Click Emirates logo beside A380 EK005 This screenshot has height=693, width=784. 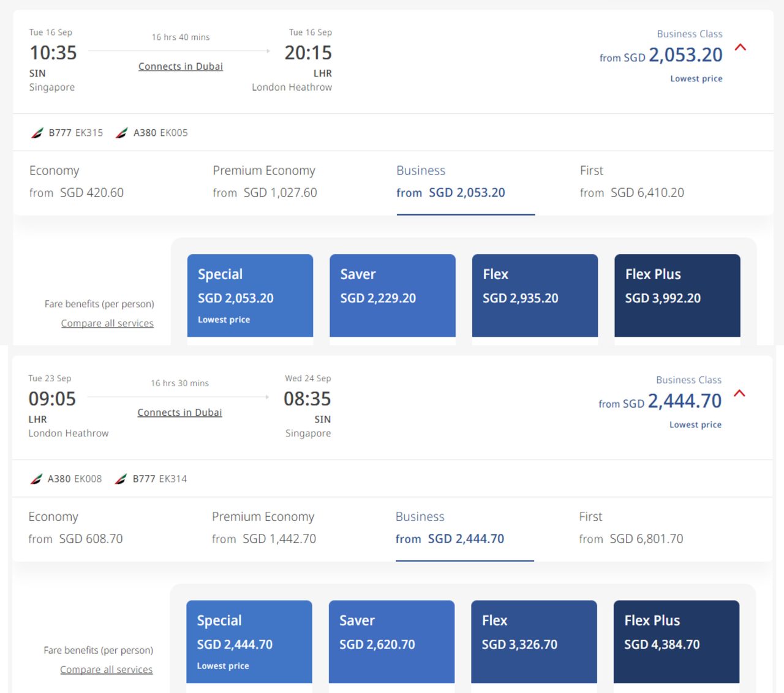click(122, 133)
